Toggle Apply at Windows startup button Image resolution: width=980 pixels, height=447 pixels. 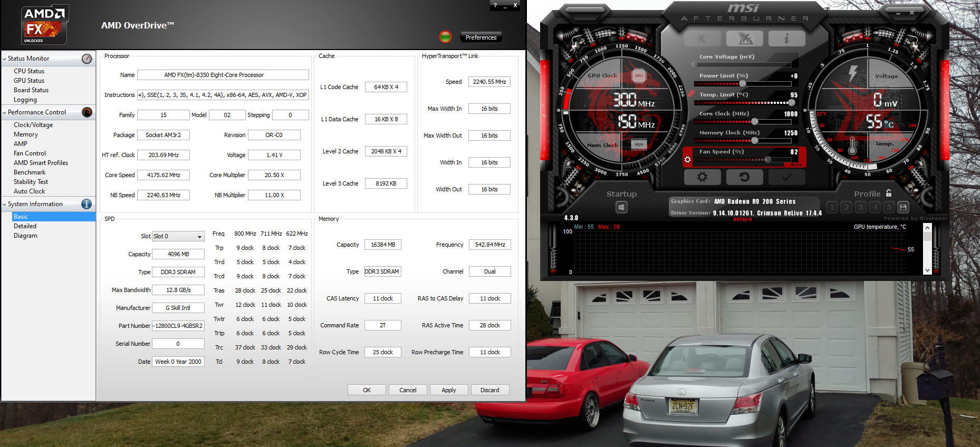pos(622,207)
